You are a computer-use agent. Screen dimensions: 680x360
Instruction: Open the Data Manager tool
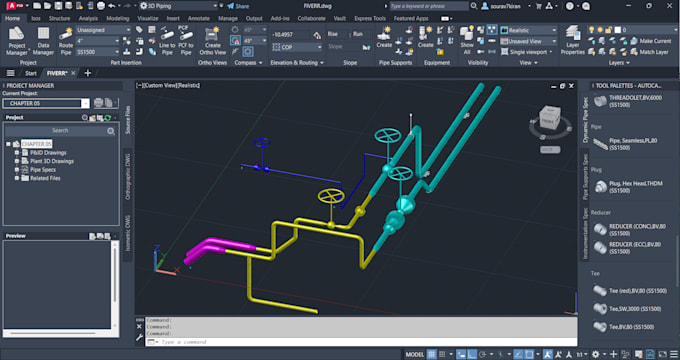(43, 41)
